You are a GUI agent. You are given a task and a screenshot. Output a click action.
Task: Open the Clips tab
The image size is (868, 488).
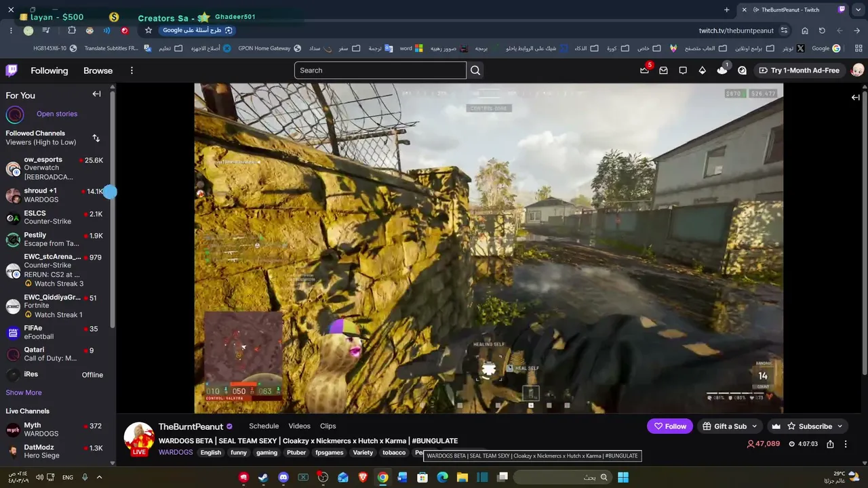pyautogui.click(x=328, y=426)
